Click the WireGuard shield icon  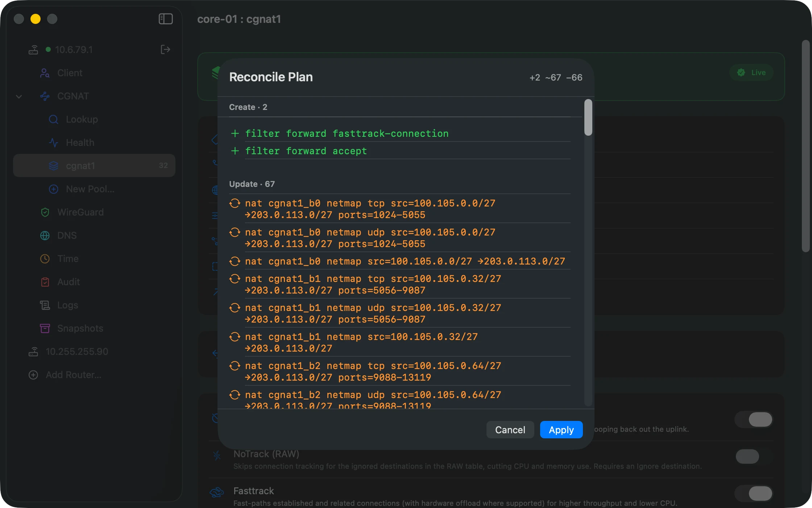[45, 212]
